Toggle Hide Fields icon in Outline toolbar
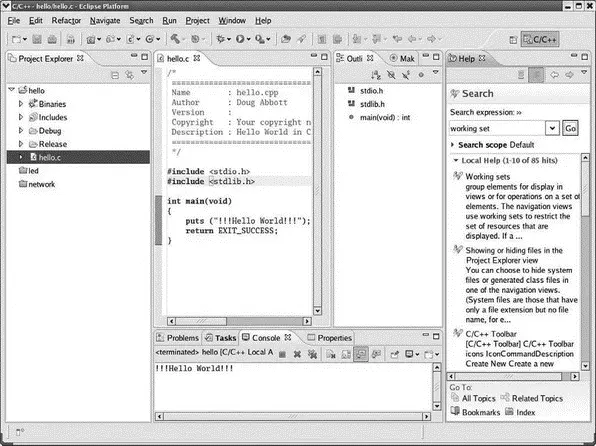Viewport: 596px width, 446px height. [x=391, y=75]
